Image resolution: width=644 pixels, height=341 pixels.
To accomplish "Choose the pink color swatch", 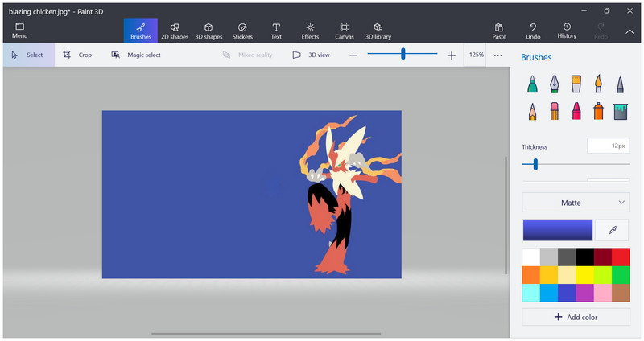I will click(x=602, y=293).
